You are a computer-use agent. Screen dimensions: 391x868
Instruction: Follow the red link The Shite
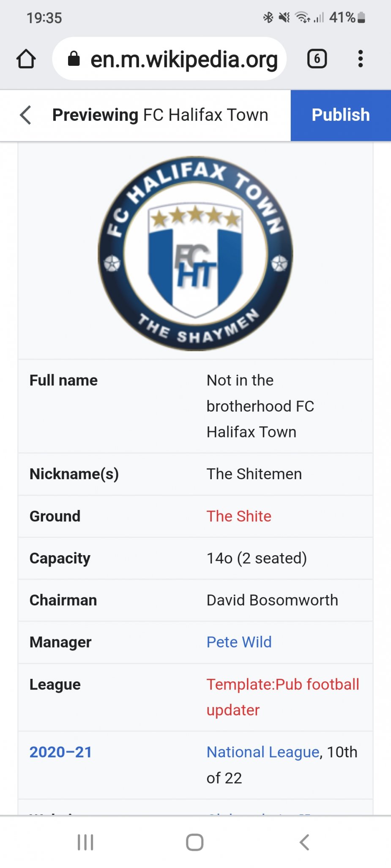(239, 516)
